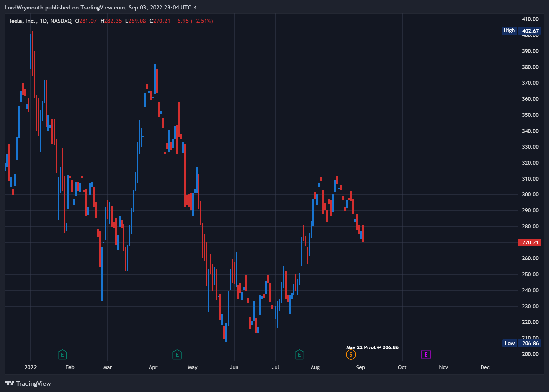Click the Dec label on time axis
The width and height of the screenshot is (549, 392).
pyautogui.click(x=485, y=367)
